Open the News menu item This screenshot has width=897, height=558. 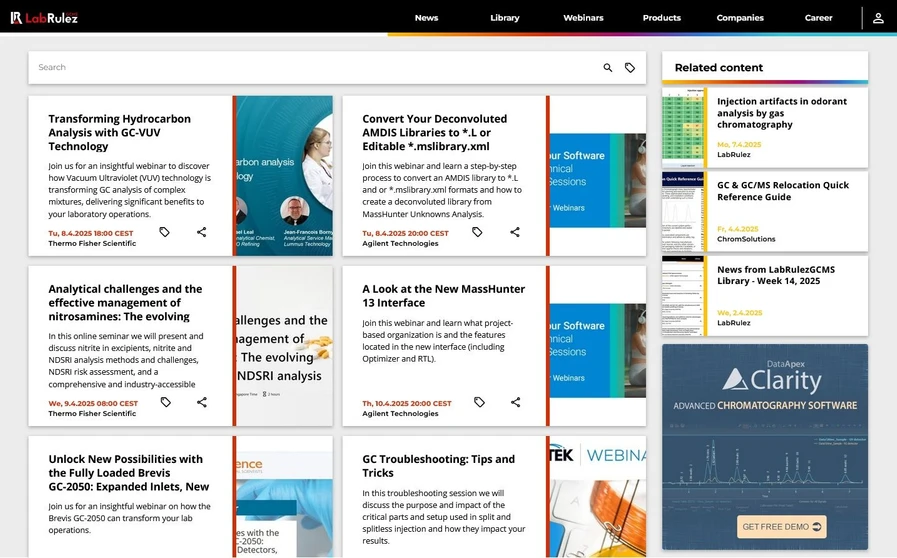(x=426, y=18)
